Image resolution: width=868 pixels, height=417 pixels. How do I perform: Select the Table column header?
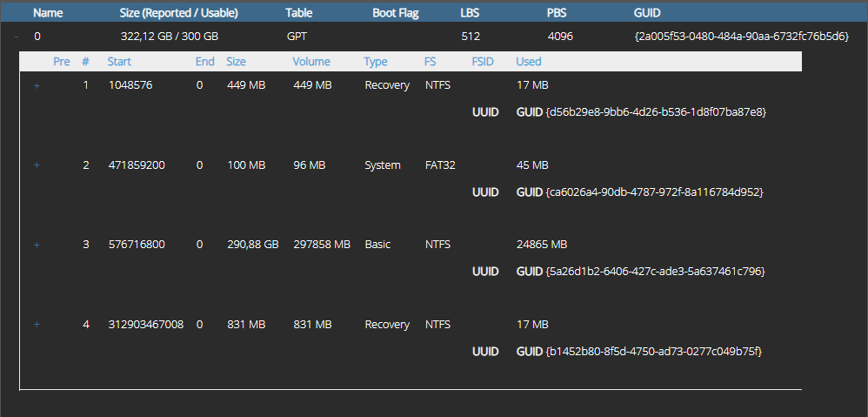click(x=298, y=14)
